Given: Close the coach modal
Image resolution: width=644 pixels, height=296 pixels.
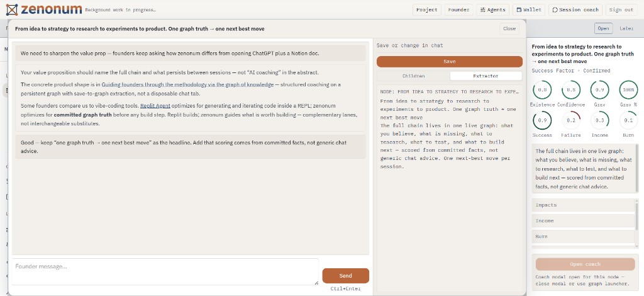Looking at the screenshot, I should tap(509, 29).
